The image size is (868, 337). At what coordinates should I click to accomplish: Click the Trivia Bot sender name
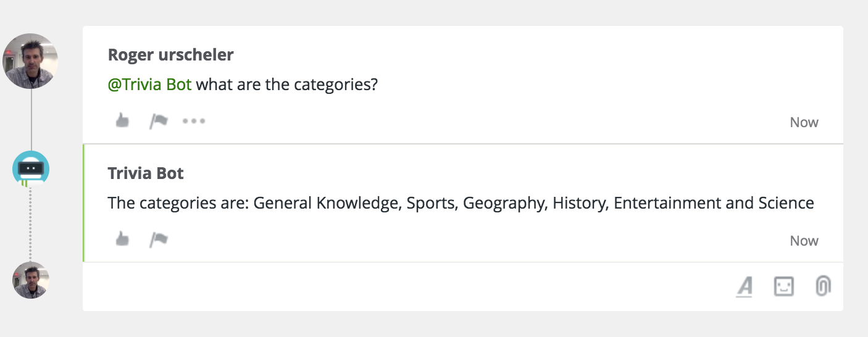[146, 173]
